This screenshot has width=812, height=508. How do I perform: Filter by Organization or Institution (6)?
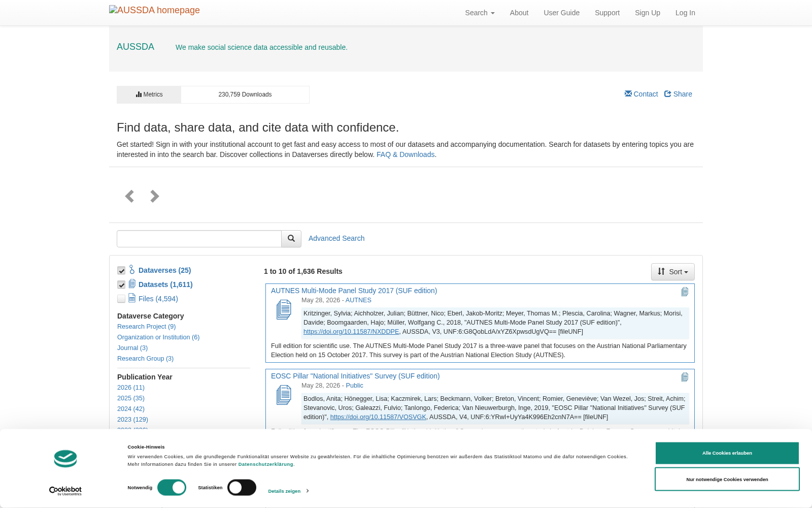point(158,337)
